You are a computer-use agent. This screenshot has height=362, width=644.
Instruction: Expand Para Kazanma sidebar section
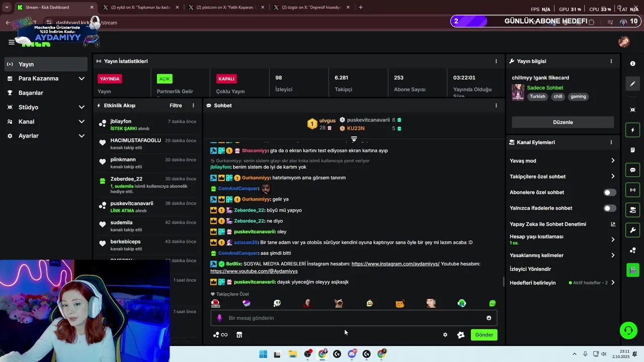click(x=82, y=78)
